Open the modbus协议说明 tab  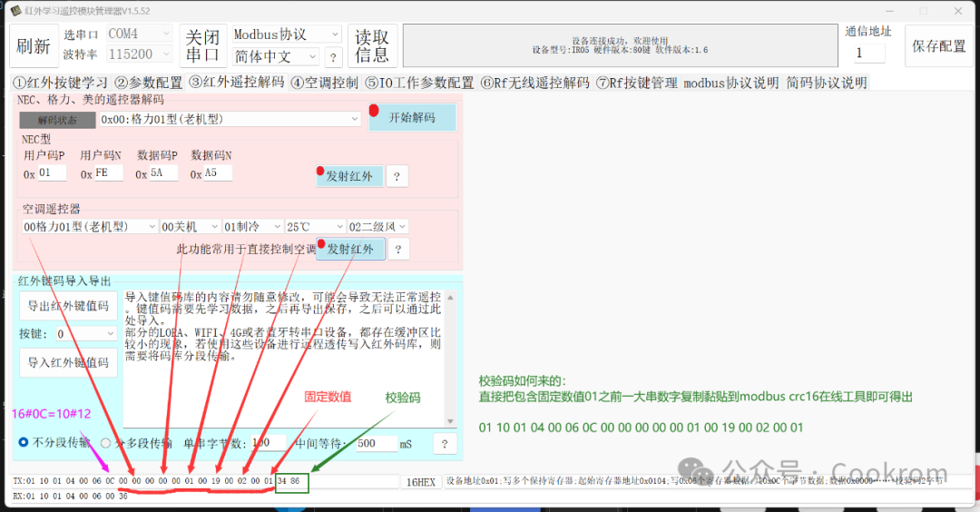[x=730, y=83]
